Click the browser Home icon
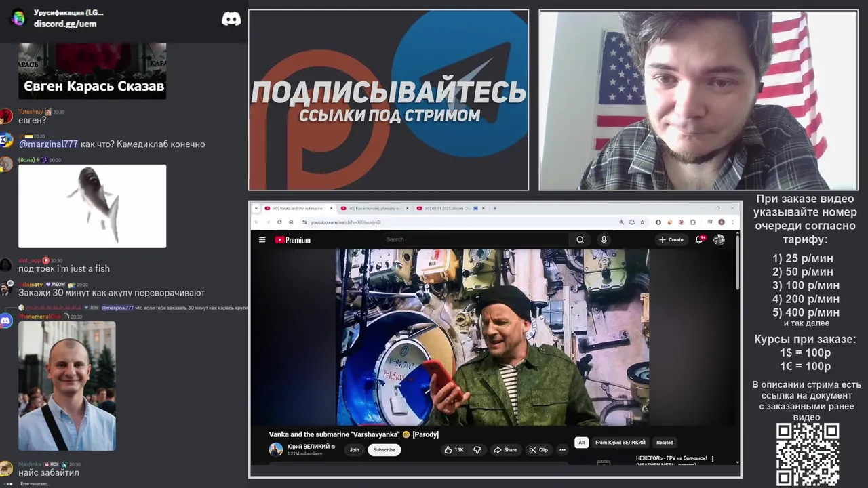This screenshot has height=488, width=868. (x=291, y=222)
